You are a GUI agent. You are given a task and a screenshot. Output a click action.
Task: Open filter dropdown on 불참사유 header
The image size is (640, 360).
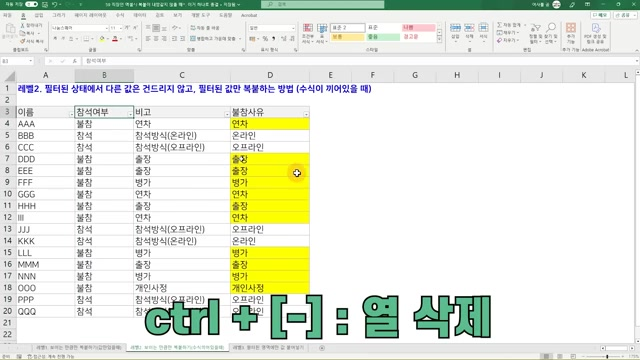pos(306,115)
